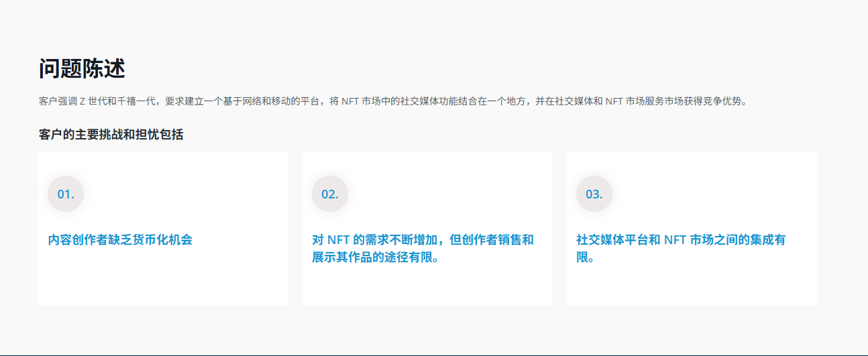Click the word NFT in second card's title
868x356 pixels.
click(x=339, y=240)
